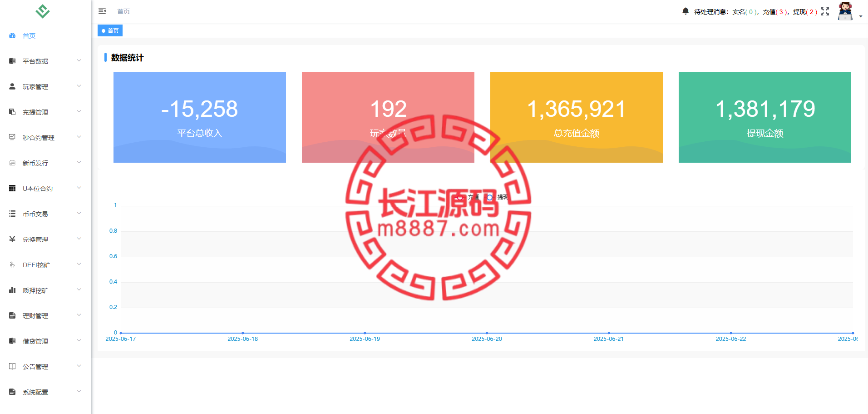Expand the 充提管理 submenu chevron

pos(79,111)
